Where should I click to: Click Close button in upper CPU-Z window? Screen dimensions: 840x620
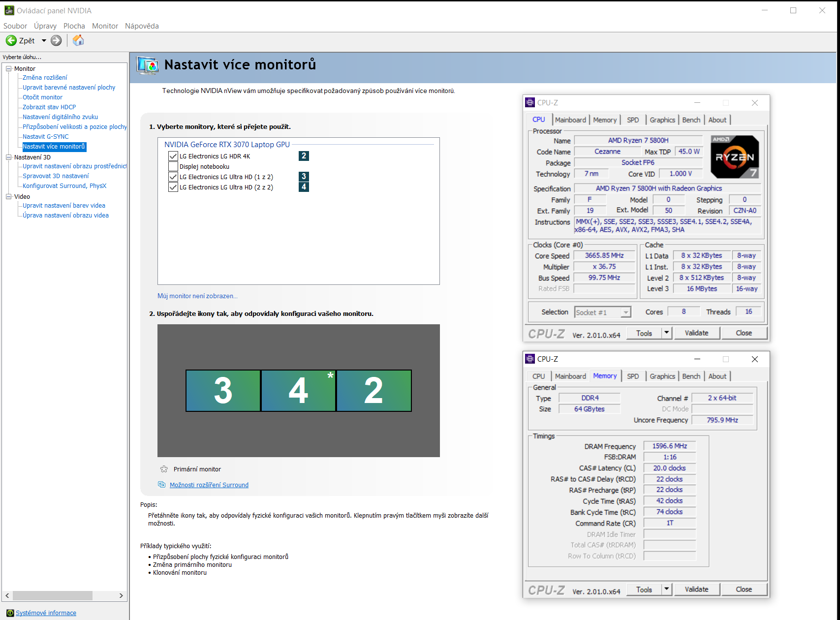coord(744,333)
